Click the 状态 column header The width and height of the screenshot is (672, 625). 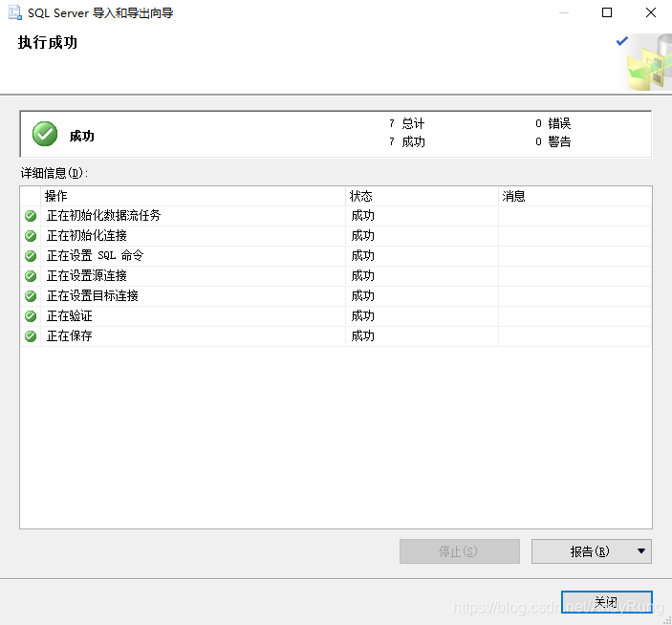coord(422,196)
